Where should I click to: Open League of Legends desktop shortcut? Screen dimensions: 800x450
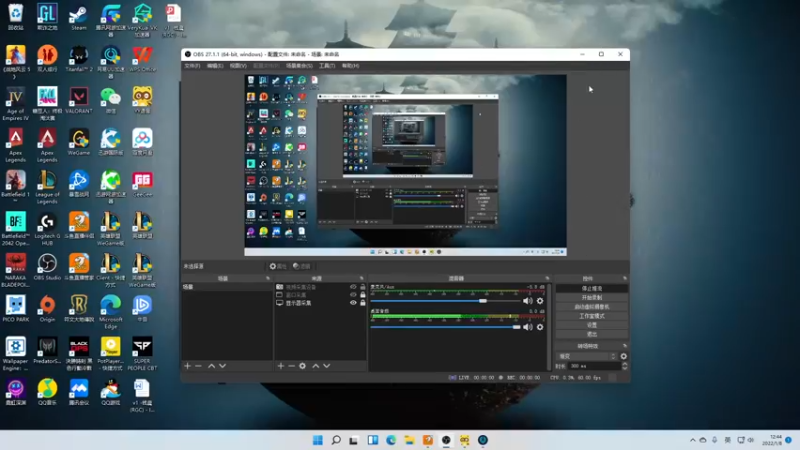click(x=47, y=188)
